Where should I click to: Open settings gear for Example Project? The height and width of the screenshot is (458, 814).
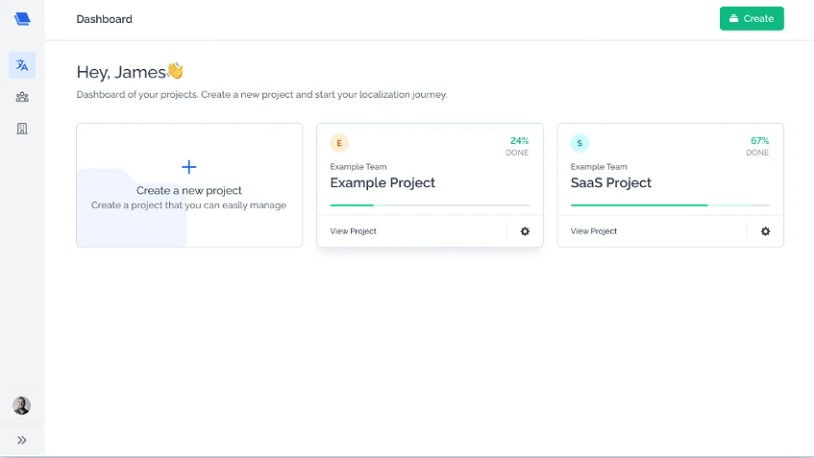[525, 232]
